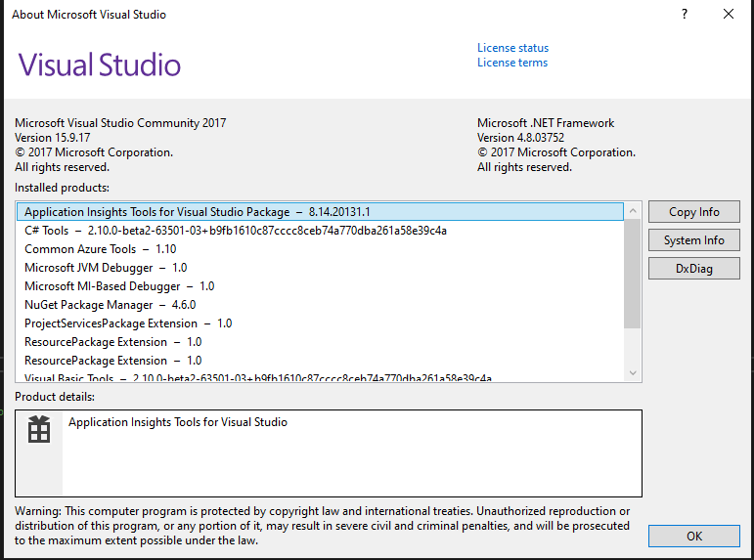754x560 pixels.
Task: Launch DxDiag from the button
Action: 693,269
